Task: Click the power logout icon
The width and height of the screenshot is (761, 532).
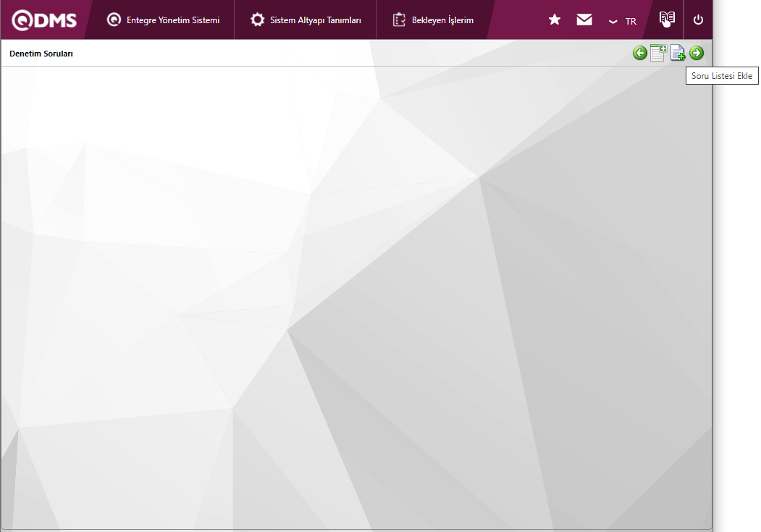Action: pyautogui.click(x=698, y=20)
